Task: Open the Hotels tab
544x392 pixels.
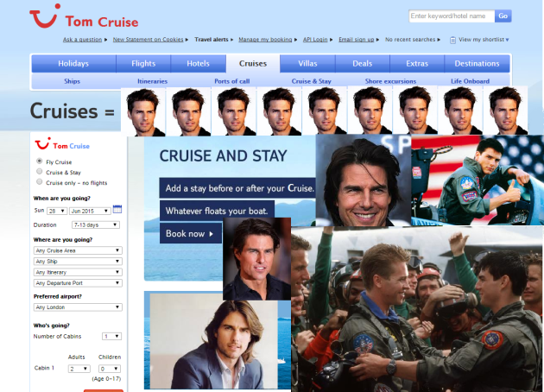Action: pyautogui.click(x=198, y=64)
